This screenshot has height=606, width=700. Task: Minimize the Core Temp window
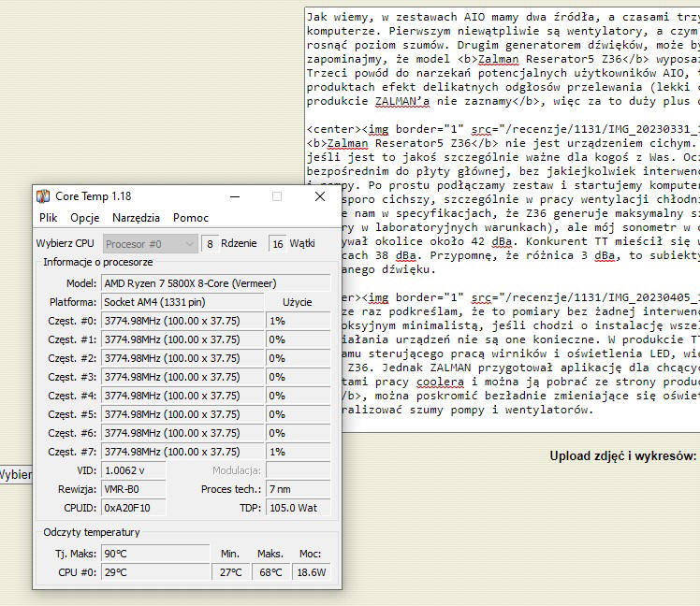click(x=235, y=196)
